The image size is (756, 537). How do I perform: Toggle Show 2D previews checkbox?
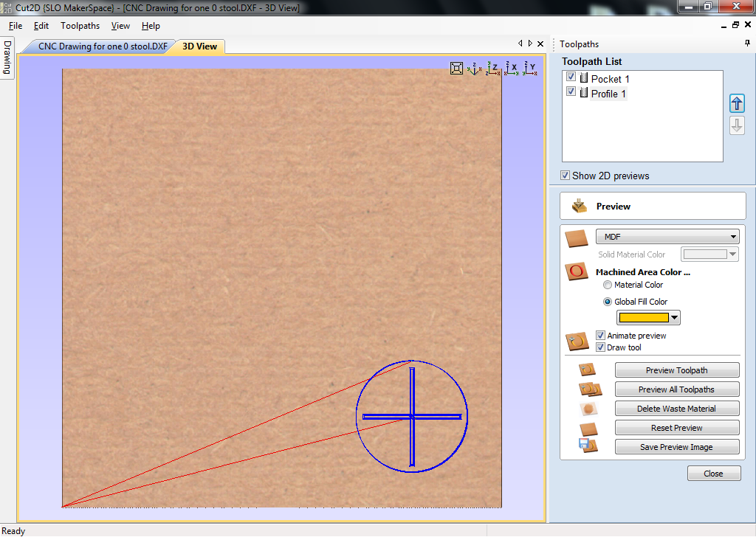pos(565,176)
